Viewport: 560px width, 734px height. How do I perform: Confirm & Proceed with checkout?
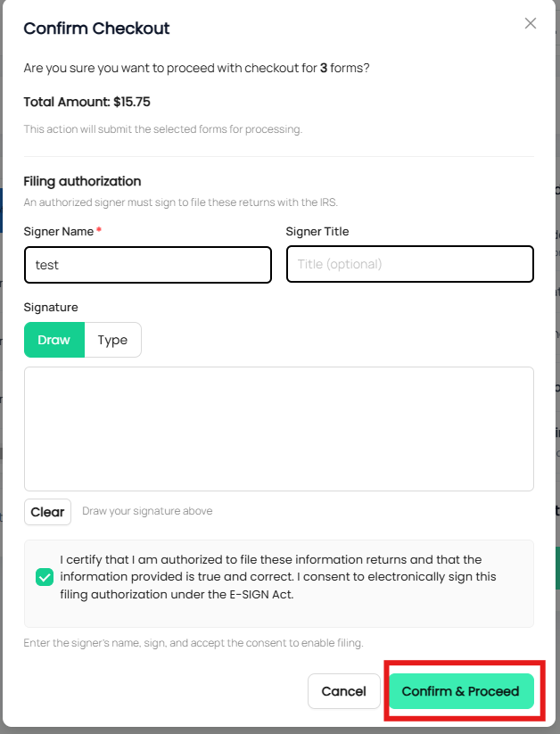461,691
